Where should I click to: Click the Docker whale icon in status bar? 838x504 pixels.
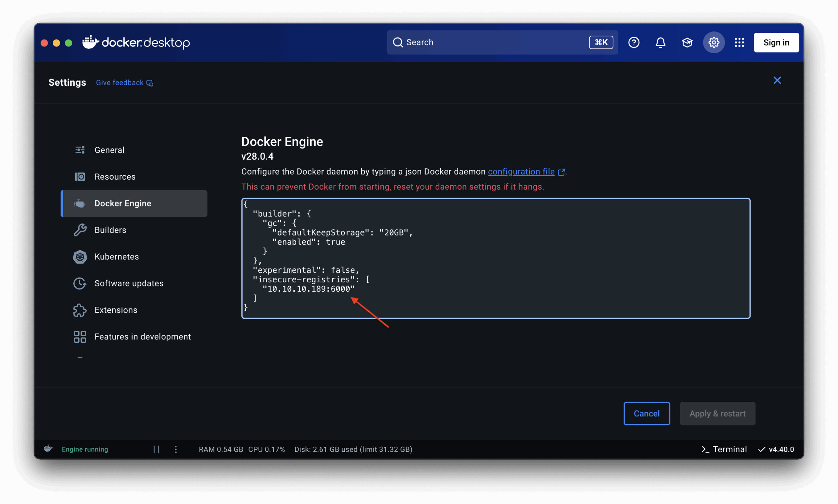tap(48, 449)
